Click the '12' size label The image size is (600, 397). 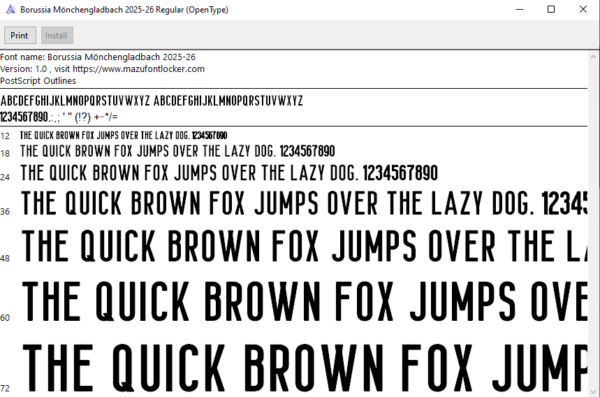tap(5, 136)
